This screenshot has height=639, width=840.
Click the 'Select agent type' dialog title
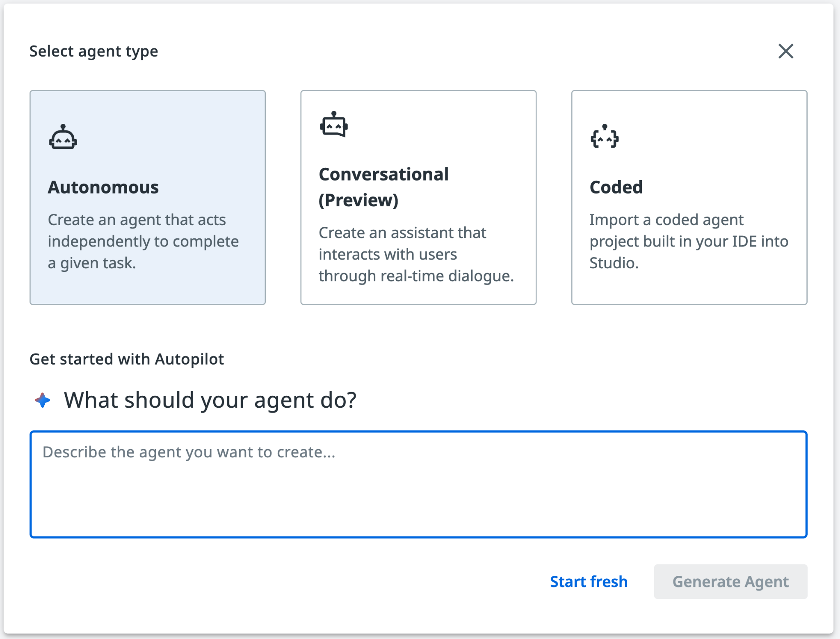(94, 52)
